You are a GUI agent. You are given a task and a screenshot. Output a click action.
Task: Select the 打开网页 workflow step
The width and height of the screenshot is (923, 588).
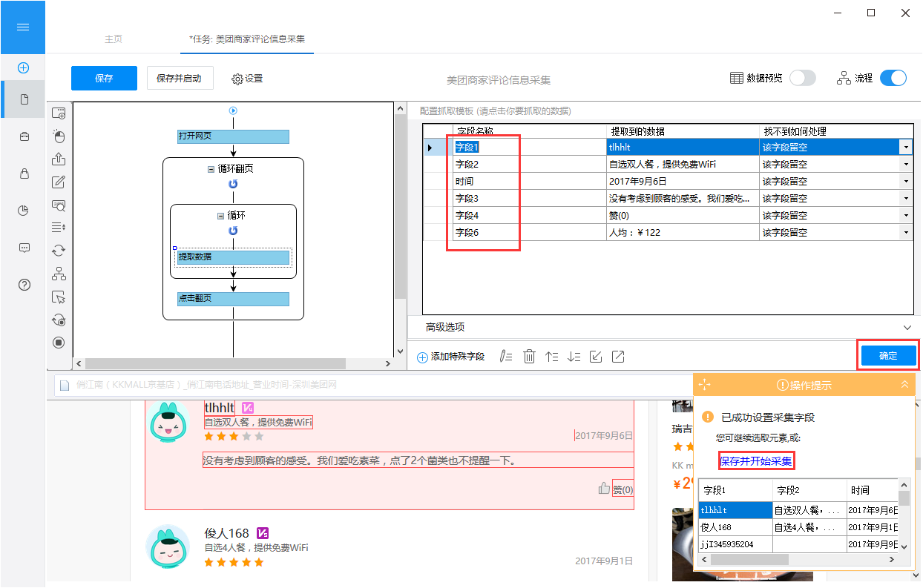click(x=233, y=136)
